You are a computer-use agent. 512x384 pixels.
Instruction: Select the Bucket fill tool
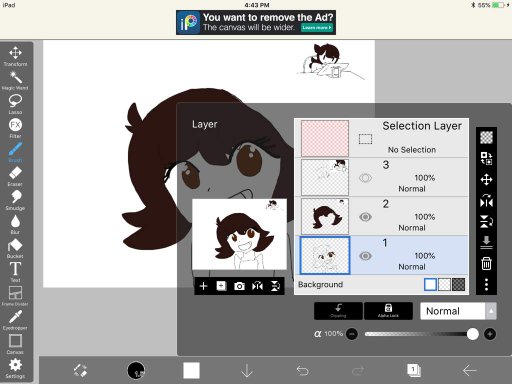click(x=15, y=248)
